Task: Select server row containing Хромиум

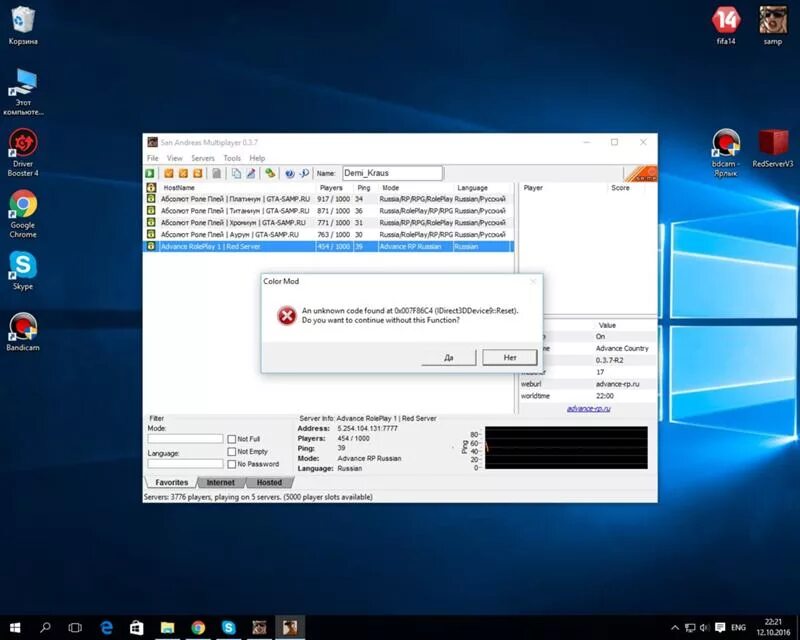Action: click(x=329, y=223)
